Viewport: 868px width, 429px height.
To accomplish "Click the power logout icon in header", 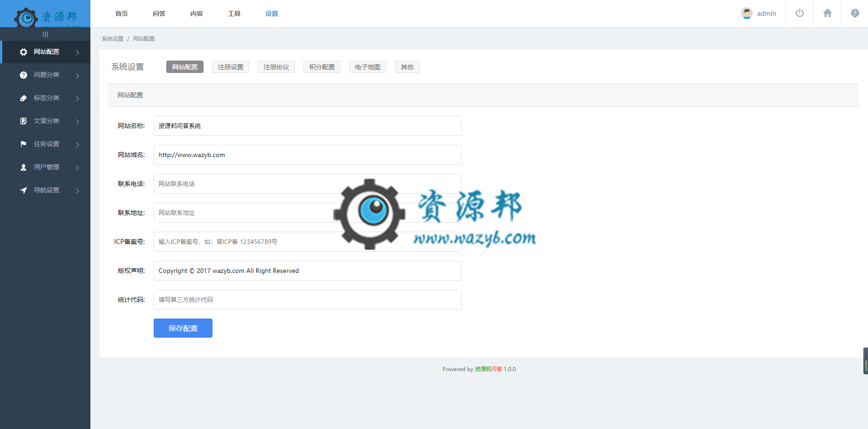I will [800, 13].
